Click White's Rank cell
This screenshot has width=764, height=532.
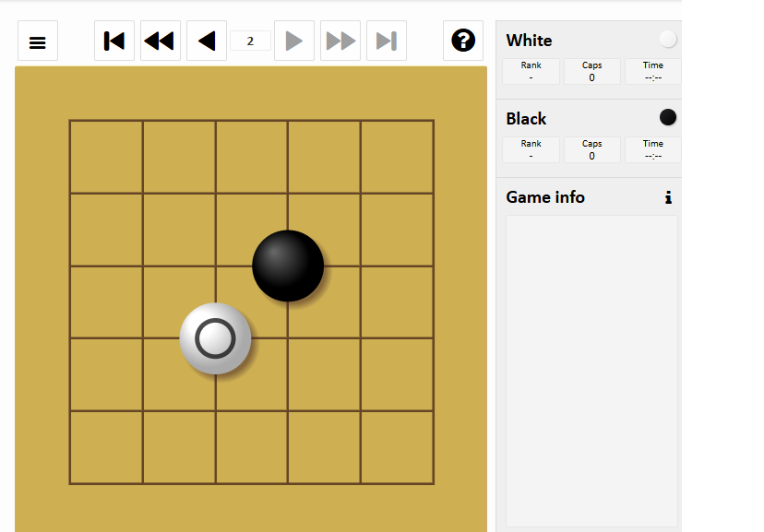coord(531,72)
